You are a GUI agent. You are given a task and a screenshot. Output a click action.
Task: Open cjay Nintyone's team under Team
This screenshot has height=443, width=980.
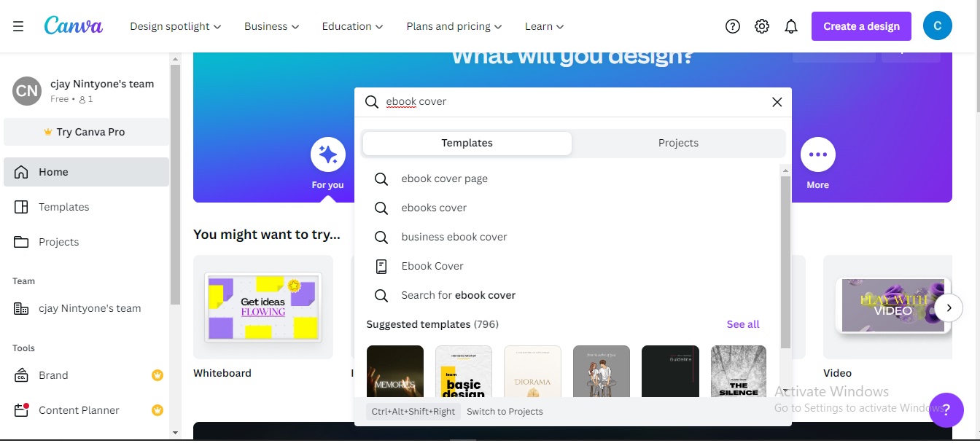point(86,308)
